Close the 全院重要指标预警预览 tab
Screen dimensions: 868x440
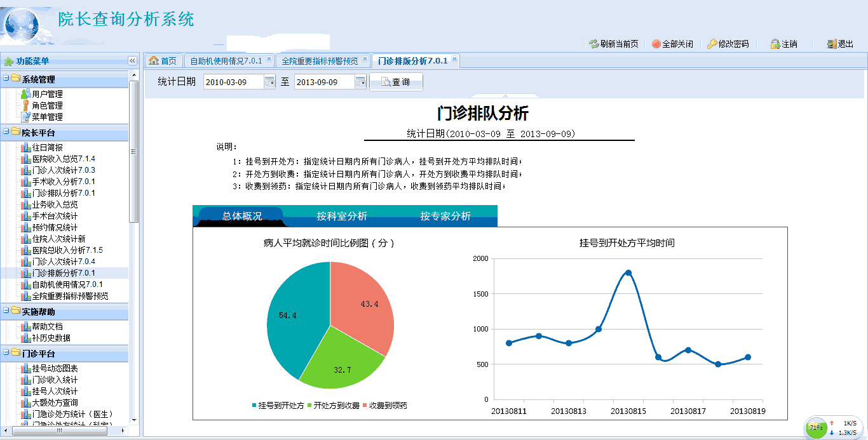(x=365, y=59)
